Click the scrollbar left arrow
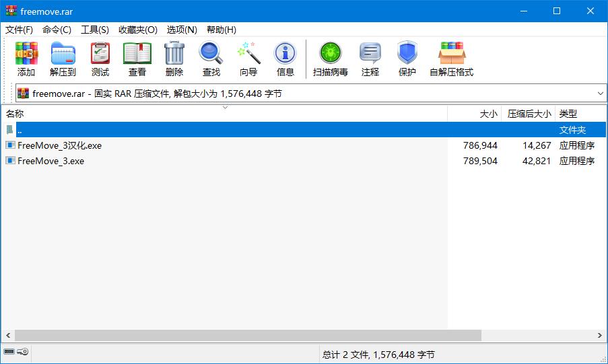608x364 pixels. click(x=8, y=335)
